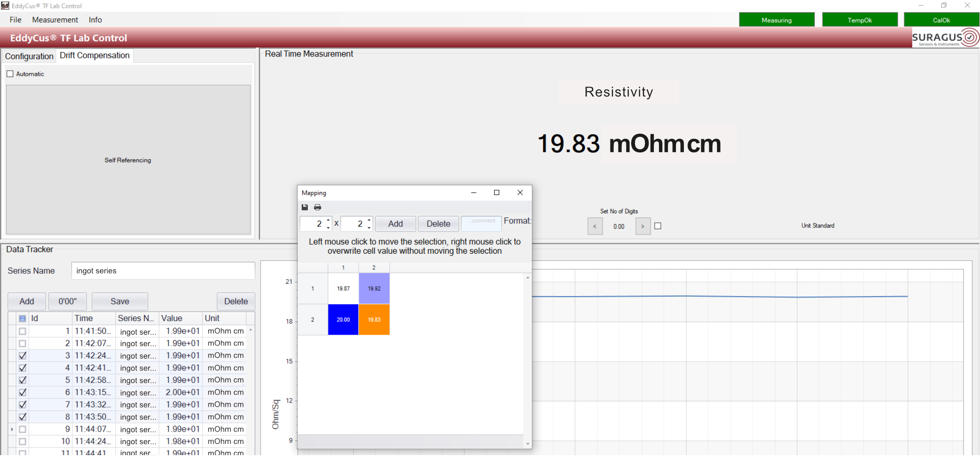This screenshot has height=458, width=980.
Task: Maximize the Mapping dialog window
Action: point(497,193)
